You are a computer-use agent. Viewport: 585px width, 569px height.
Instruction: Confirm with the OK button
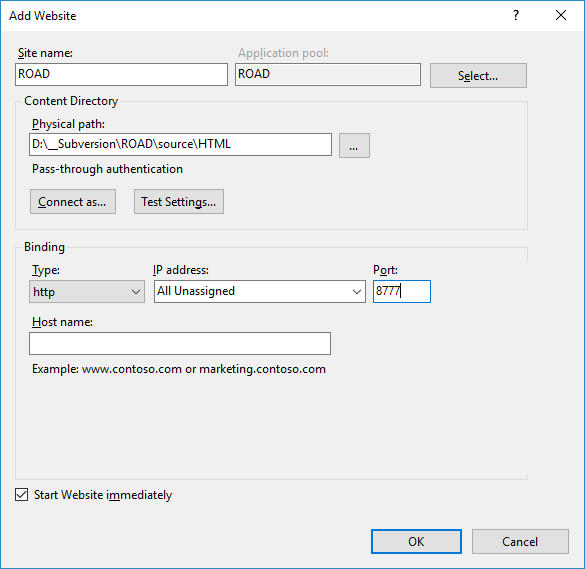pyautogui.click(x=416, y=541)
